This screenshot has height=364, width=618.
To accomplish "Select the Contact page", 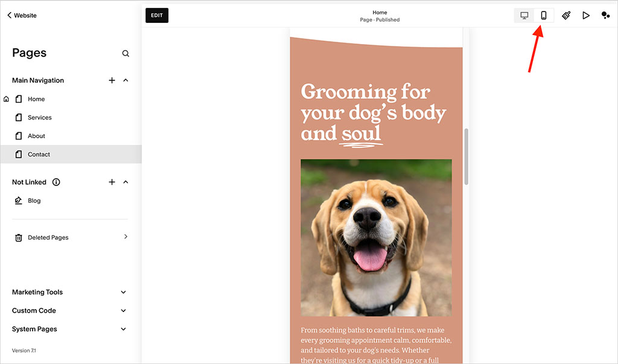I will tap(71, 154).
